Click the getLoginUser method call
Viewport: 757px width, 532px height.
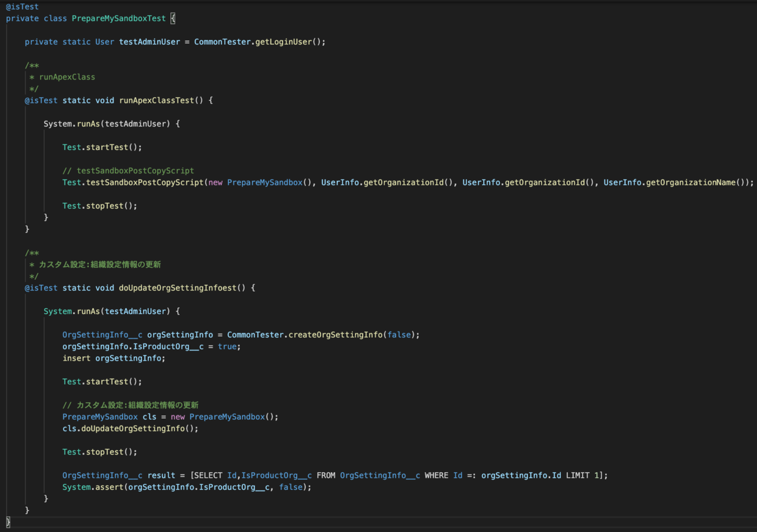(283, 42)
